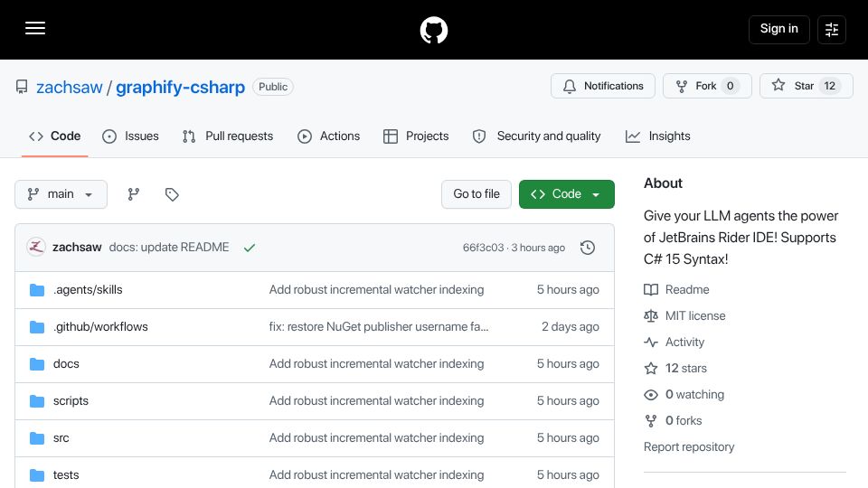View tags via tag icon

click(x=172, y=194)
